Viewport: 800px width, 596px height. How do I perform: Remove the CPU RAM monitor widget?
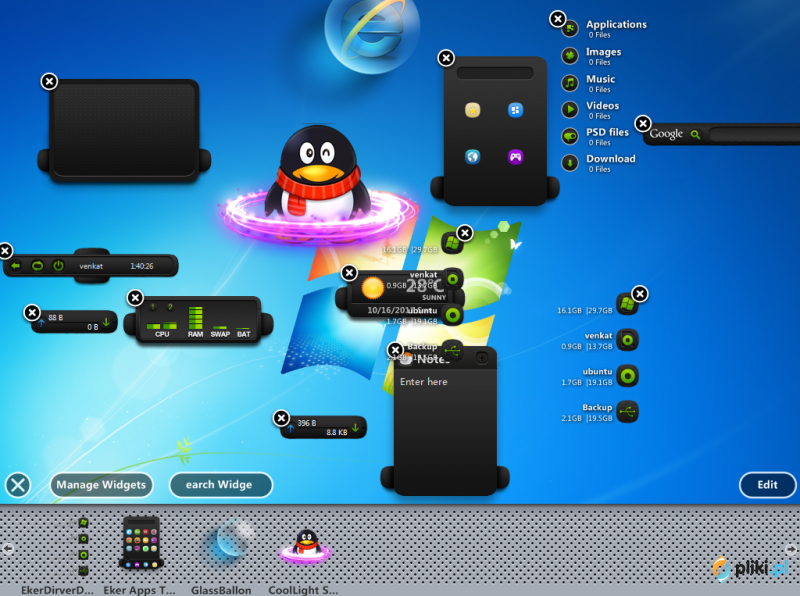tap(135, 297)
